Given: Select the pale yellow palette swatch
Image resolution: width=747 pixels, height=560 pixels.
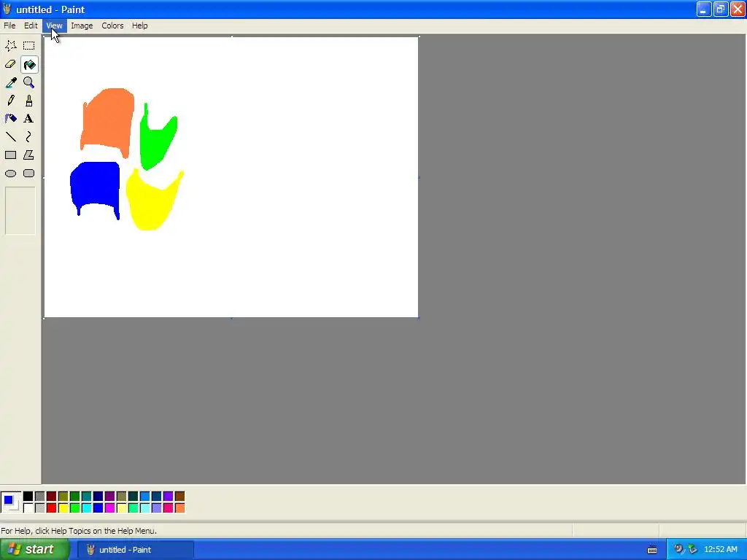Looking at the screenshot, I should (122, 508).
